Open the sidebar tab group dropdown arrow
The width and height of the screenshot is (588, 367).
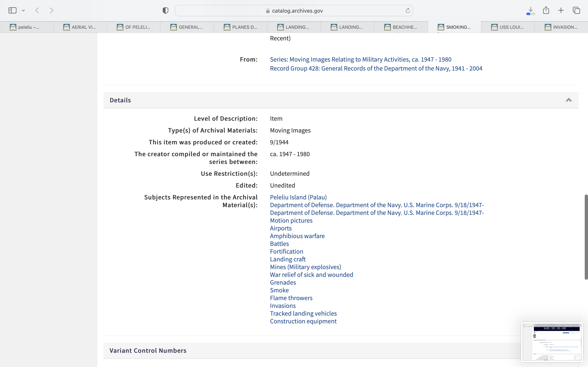tap(23, 10)
